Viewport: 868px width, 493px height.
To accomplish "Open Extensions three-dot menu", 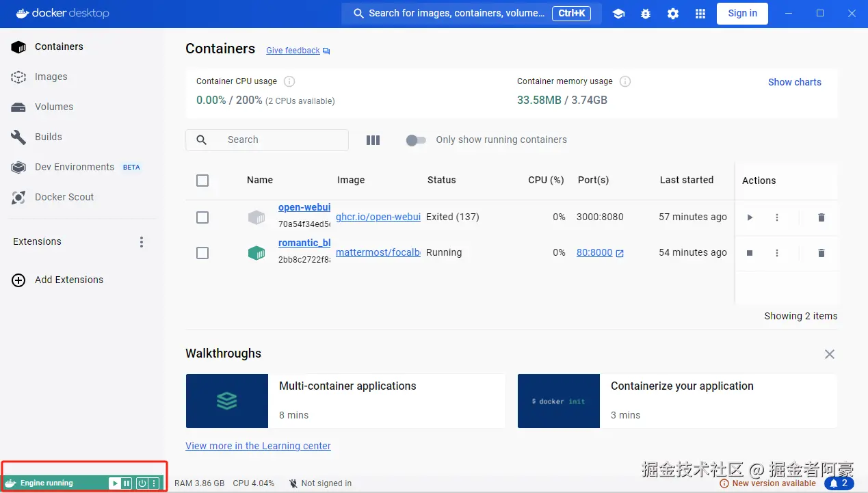I will [142, 242].
